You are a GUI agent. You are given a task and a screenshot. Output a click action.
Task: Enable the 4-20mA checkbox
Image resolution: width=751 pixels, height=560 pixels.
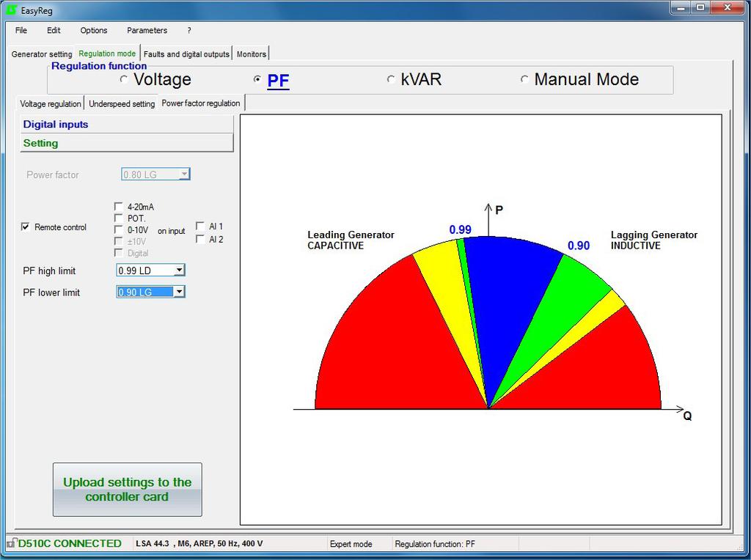[118, 207]
